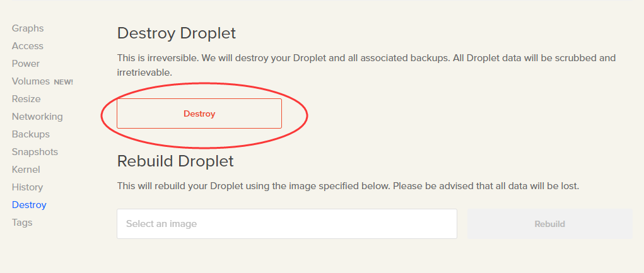Click the Destroy Droplet heading
Screen dimensions: 644x273
point(177,33)
